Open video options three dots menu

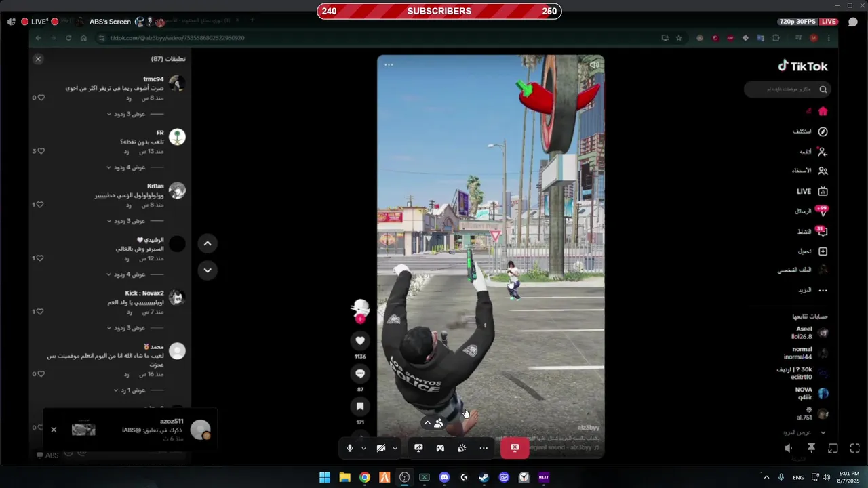tap(389, 65)
